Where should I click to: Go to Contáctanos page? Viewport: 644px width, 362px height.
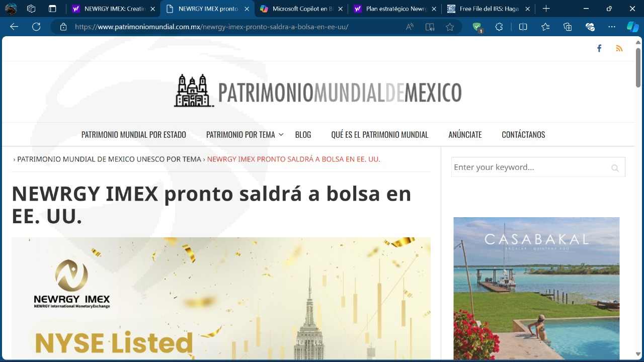[523, 135]
